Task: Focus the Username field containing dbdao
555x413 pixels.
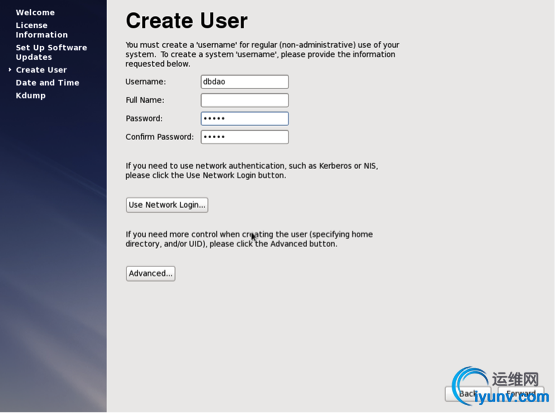Action: pyautogui.click(x=245, y=82)
